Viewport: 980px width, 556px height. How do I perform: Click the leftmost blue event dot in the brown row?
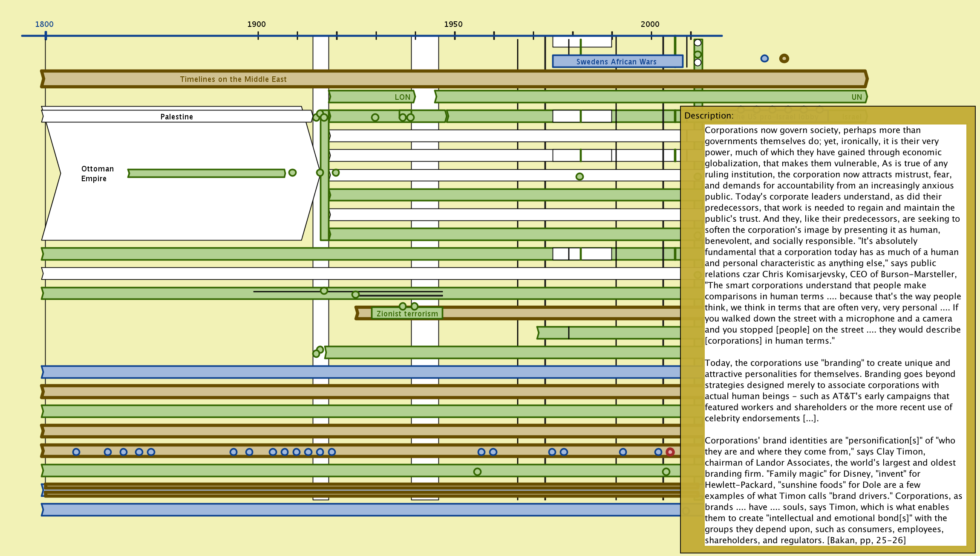coord(76,452)
